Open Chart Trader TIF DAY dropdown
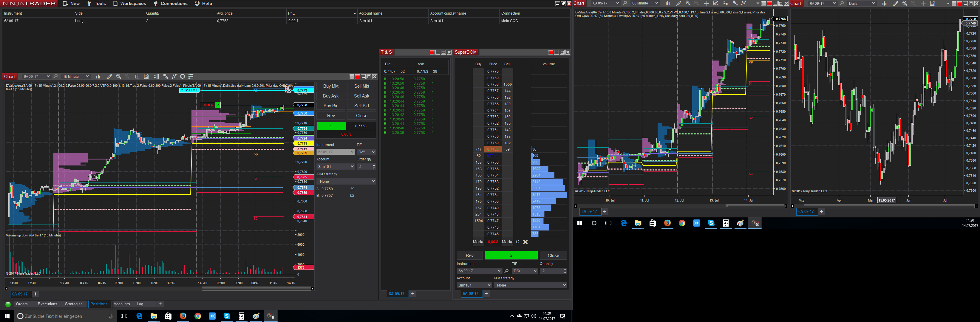Screen dimensions: 980x322 coord(366,152)
